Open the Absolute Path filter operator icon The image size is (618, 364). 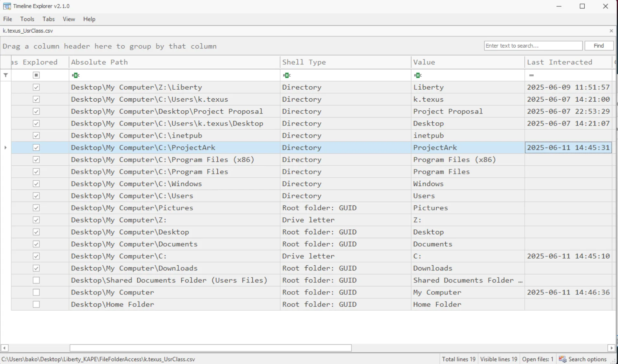pyautogui.click(x=75, y=75)
